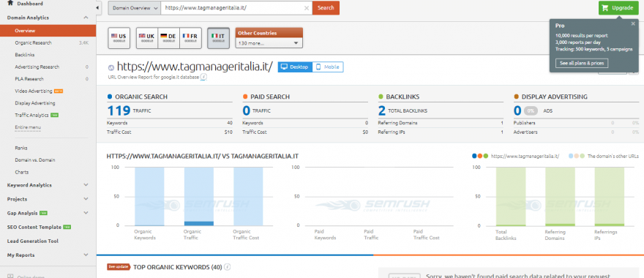The image size is (644, 278).
Task: Collapse the sidebar with arrow handle
Action: tap(98, 8)
